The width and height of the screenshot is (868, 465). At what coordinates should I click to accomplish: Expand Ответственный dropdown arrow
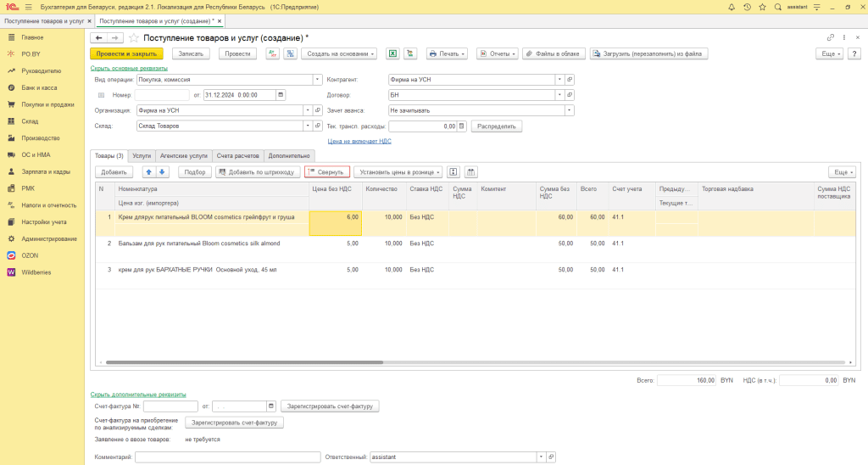[x=541, y=457]
